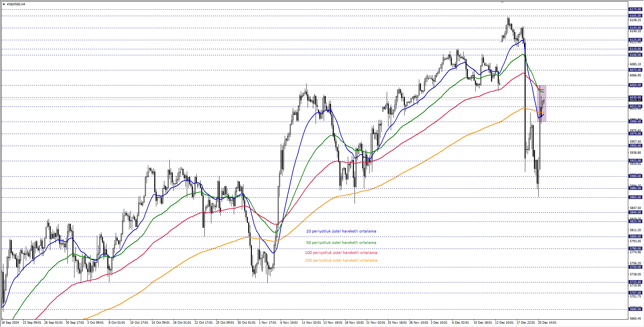The image size is (644, 327).
Task: Select the 6175.00 horizontal line price label
Action: tap(635, 9)
